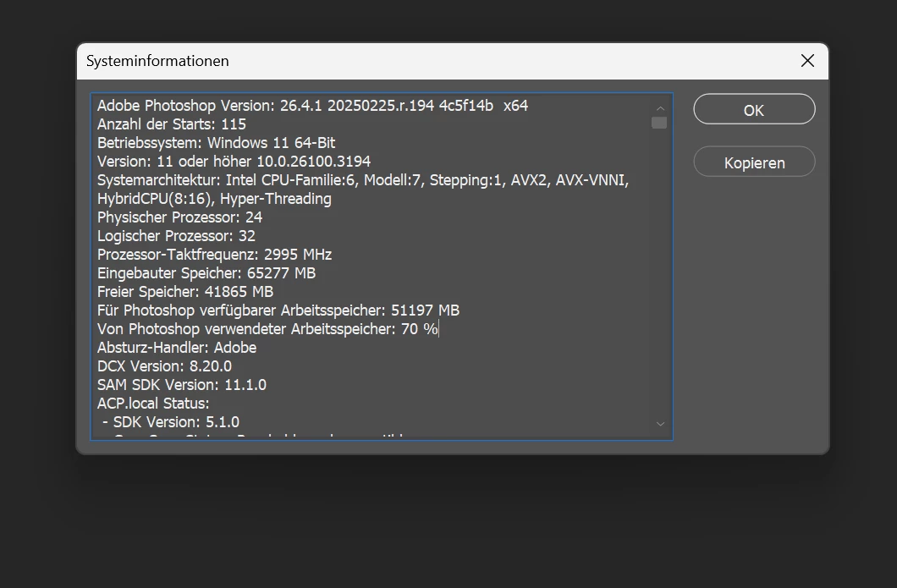Click the 'Anzahl der Starts: 115' line
Screen dimensions: 897x588
(x=172, y=124)
